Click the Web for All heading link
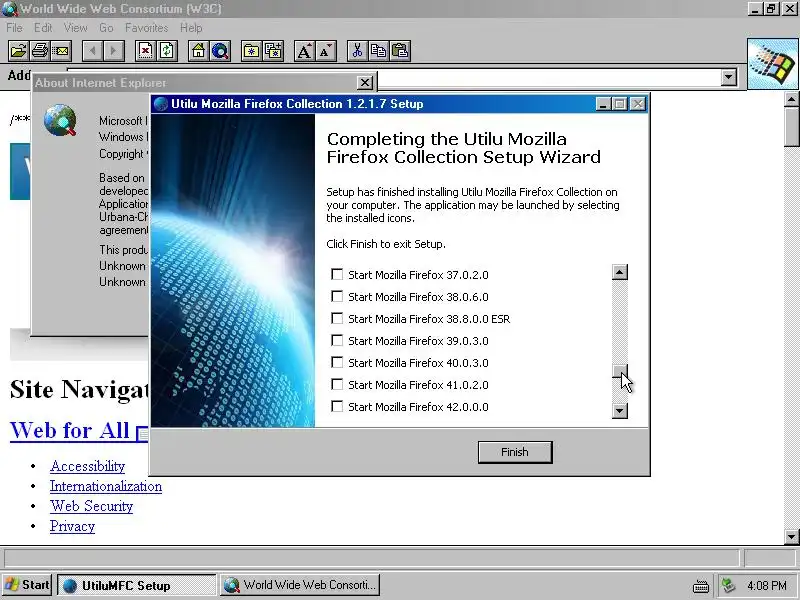This screenshot has width=800, height=600. tap(69, 430)
